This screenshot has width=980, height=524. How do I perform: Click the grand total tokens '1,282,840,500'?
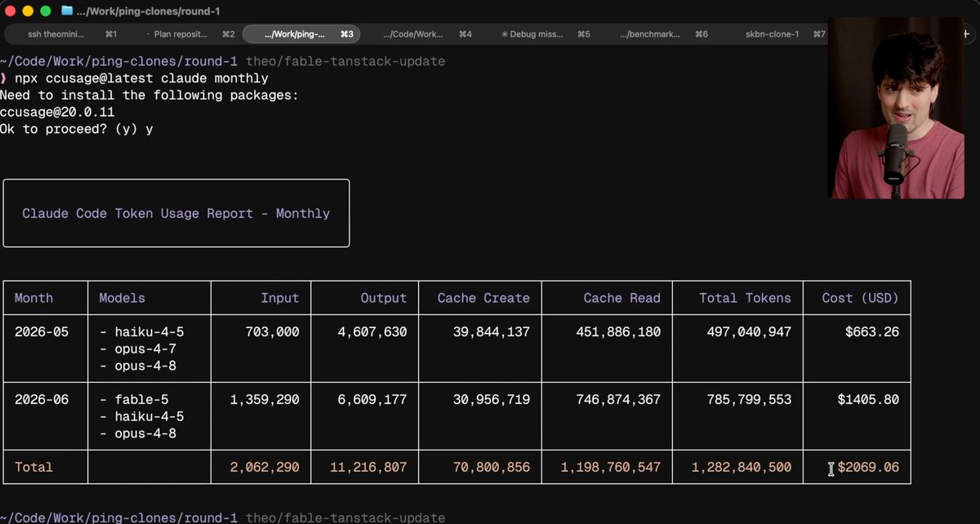click(741, 468)
